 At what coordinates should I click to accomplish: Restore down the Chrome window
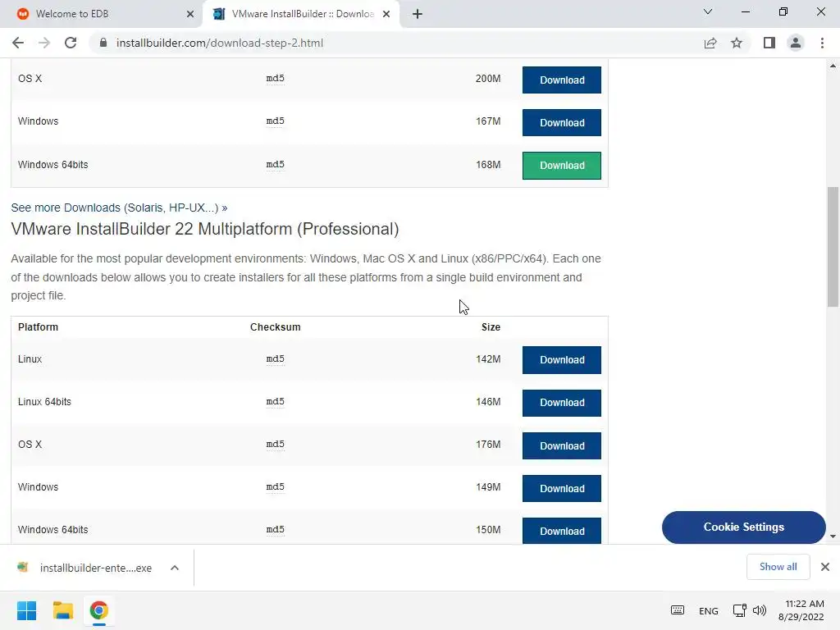[783, 11]
